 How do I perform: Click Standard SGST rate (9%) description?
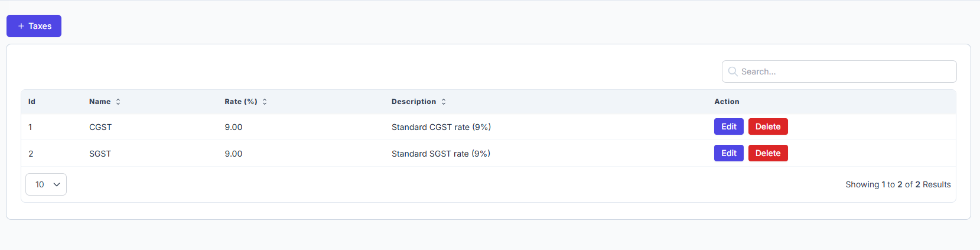point(441,154)
